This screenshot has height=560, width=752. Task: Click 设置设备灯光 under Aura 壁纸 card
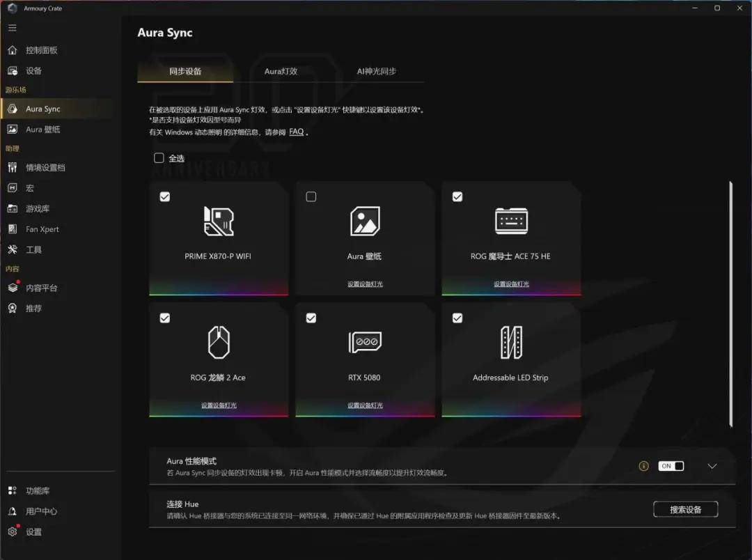coord(365,284)
